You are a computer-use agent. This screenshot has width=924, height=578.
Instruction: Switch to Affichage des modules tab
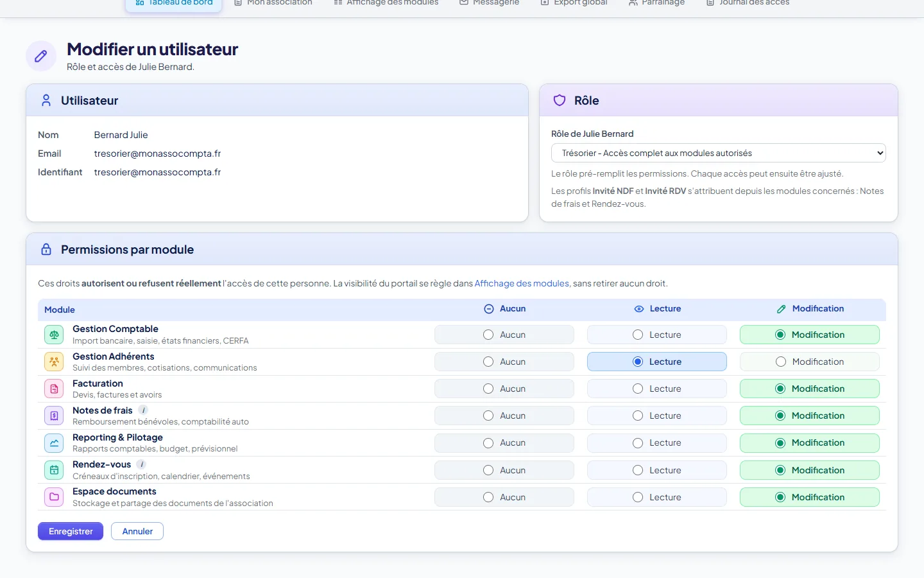click(386, 3)
